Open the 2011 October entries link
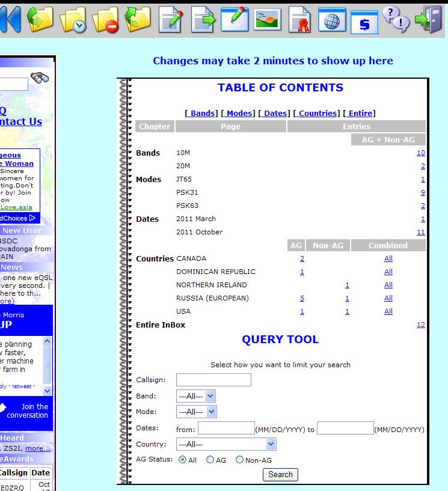 pos(421,233)
